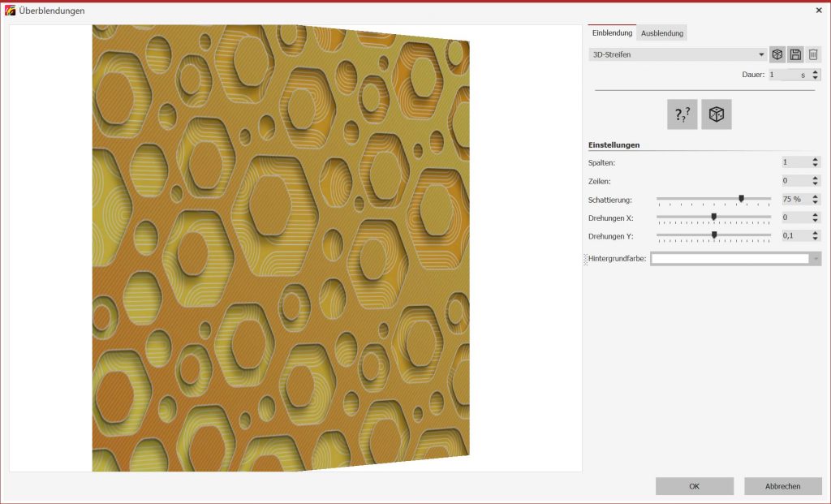Click the small cube icon beside 3D-Streifen
The image size is (831, 504).
click(x=777, y=54)
